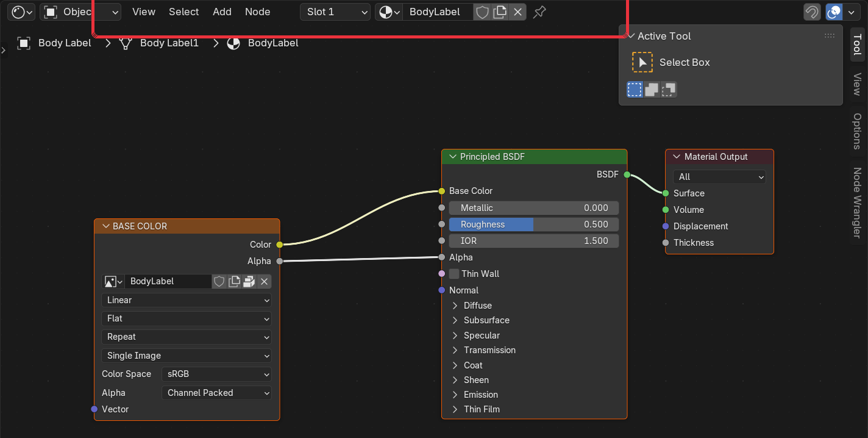The image size is (868, 438).
Task: Collapse the Active Tool panel
Action: pyautogui.click(x=632, y=36)
